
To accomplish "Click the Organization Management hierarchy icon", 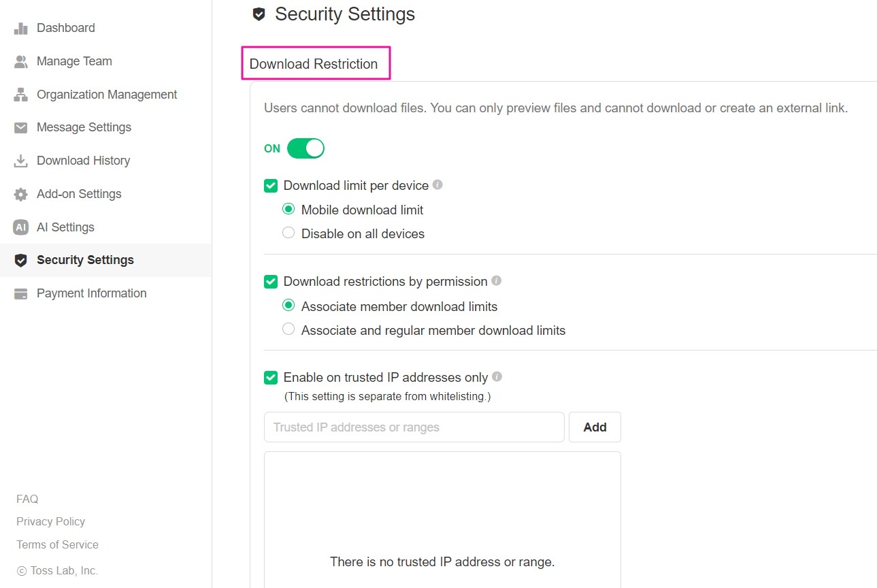I will [21, 95].
